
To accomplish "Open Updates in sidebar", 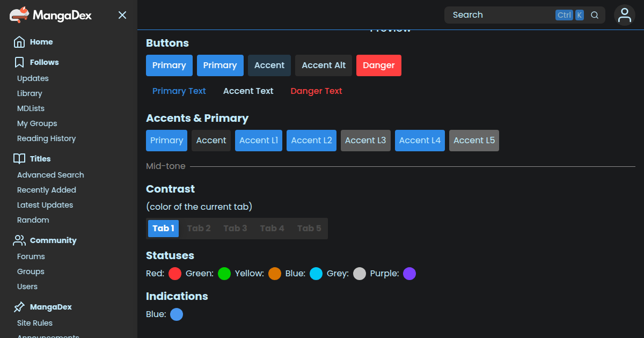I will (x=33, y=78).
